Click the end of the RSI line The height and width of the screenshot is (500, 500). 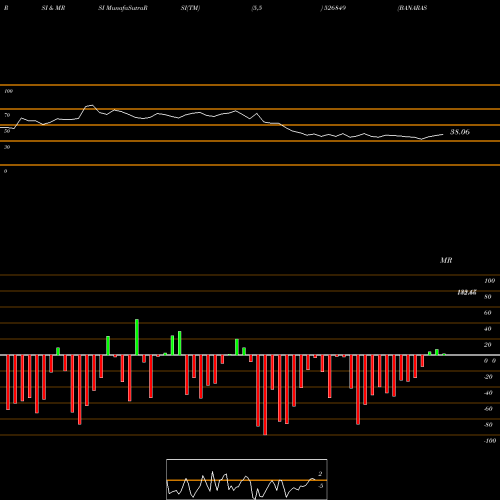click(x=443, y=134)
